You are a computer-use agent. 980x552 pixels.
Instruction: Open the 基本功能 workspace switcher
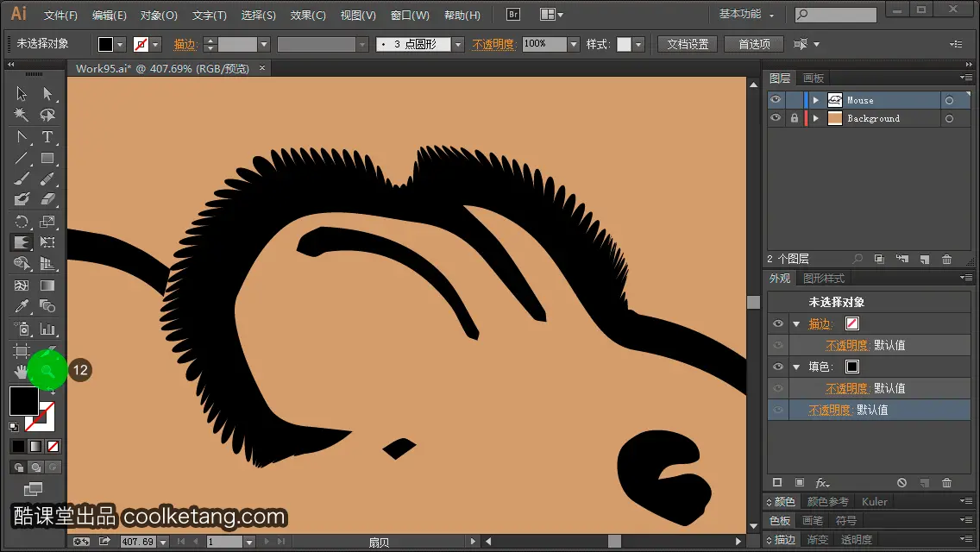point(746,14)
